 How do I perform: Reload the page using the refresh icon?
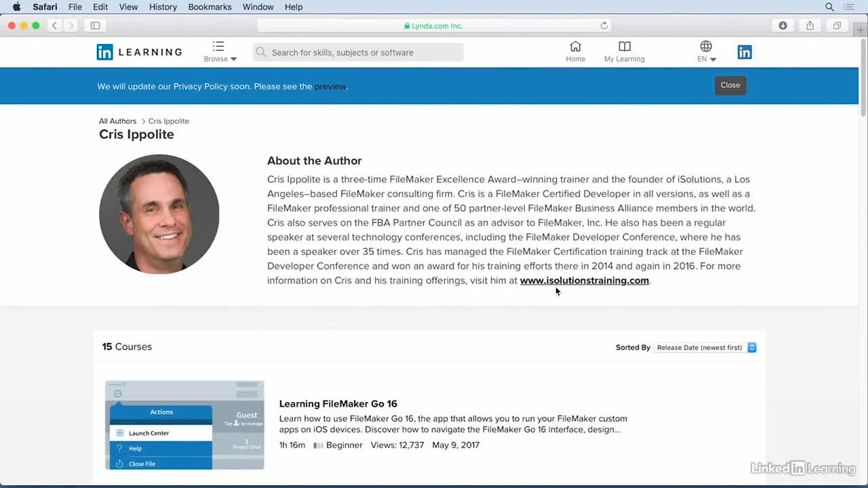pyautogui.click(x=604, y=26)
